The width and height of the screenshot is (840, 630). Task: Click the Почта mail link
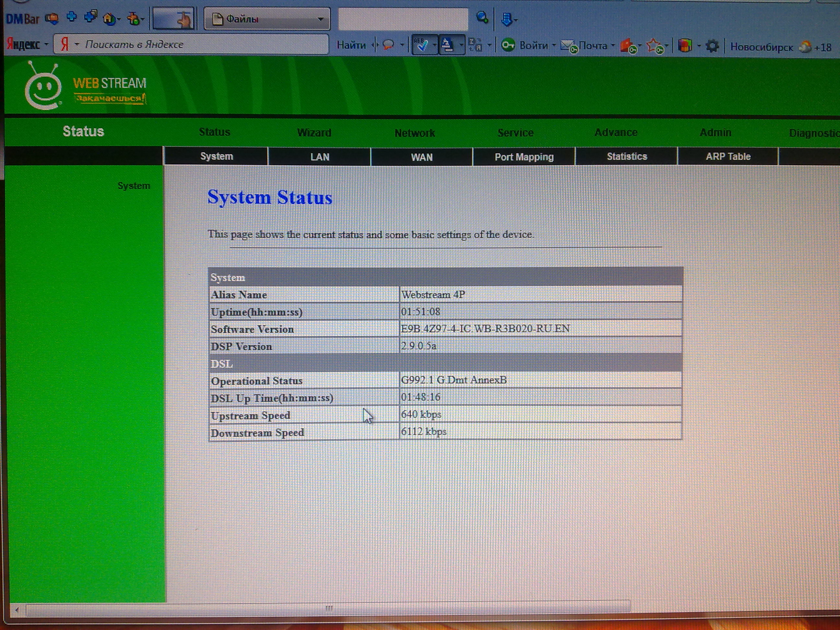pos(593,46)
